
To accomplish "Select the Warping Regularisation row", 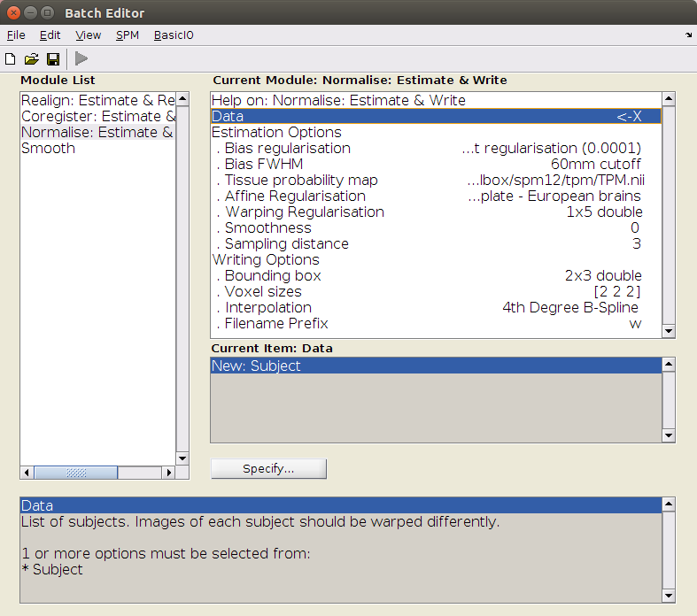I will click(436, 212).
